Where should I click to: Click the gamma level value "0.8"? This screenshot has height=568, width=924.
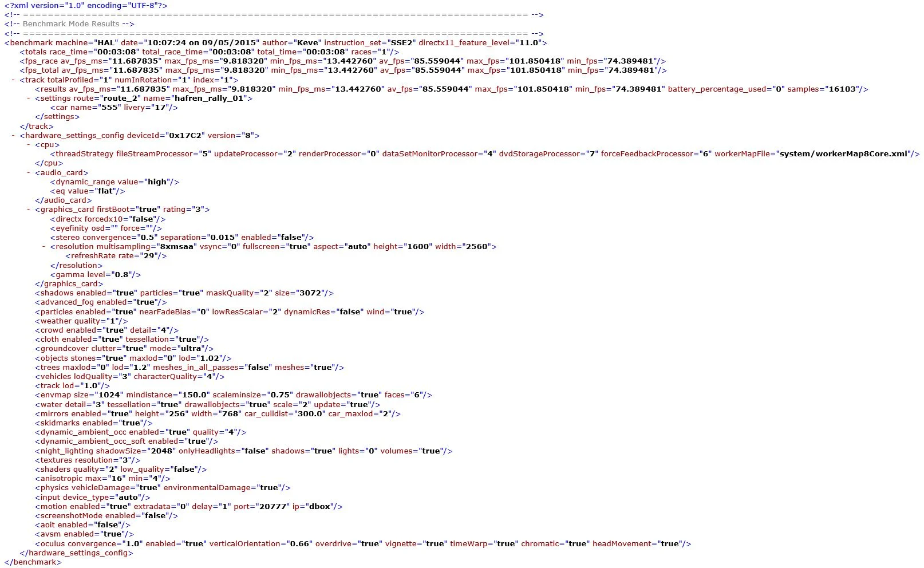122,275
